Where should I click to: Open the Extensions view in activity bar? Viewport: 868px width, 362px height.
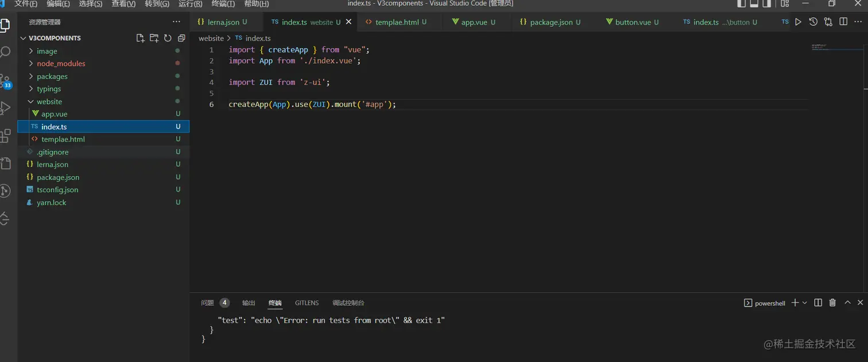click(x=5, y=135)
